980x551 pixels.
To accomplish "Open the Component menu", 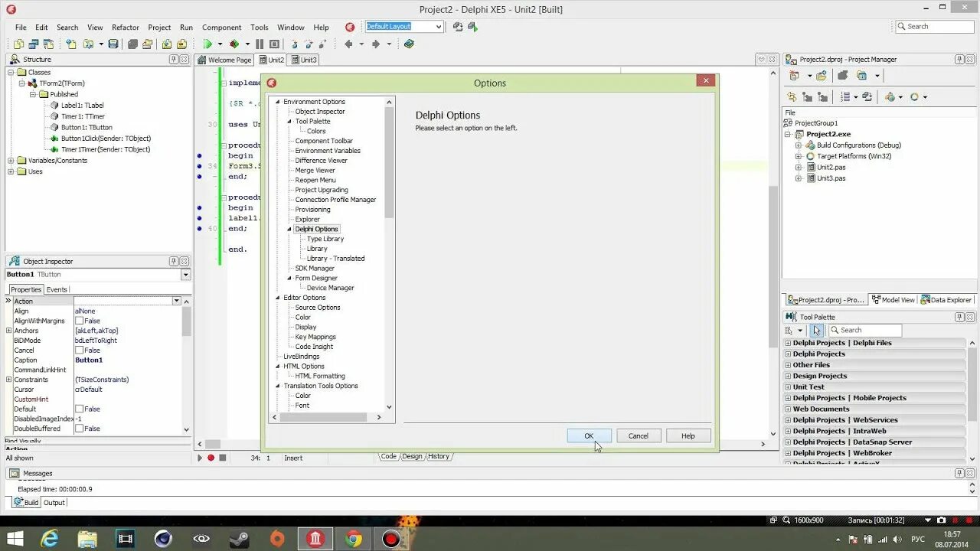I will click(x=221, y=27).
